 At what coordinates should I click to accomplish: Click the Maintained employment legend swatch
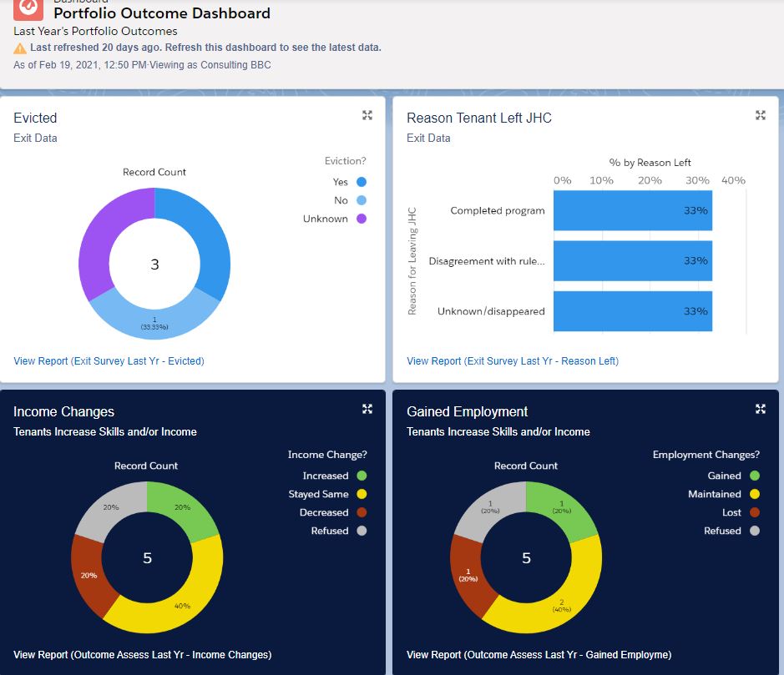755,494
